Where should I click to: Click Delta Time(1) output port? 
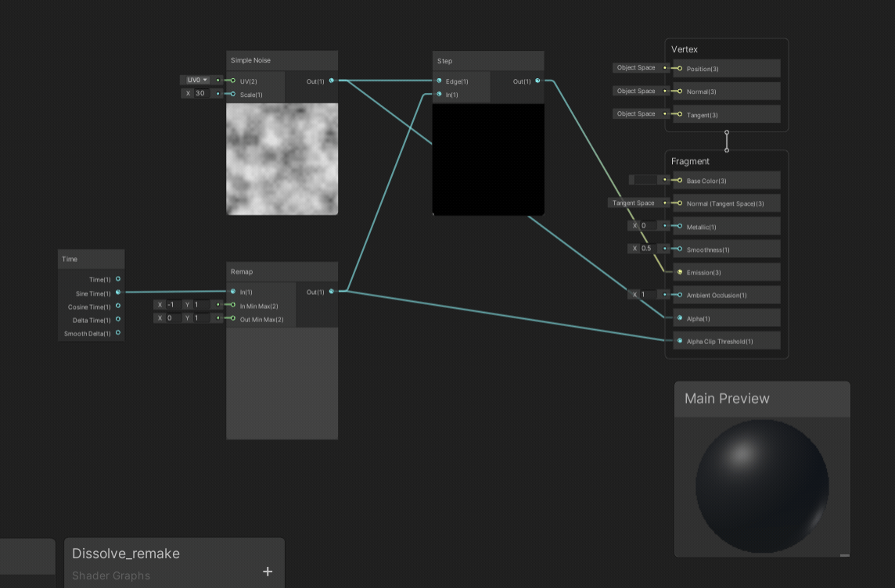(x=118, y=319)
